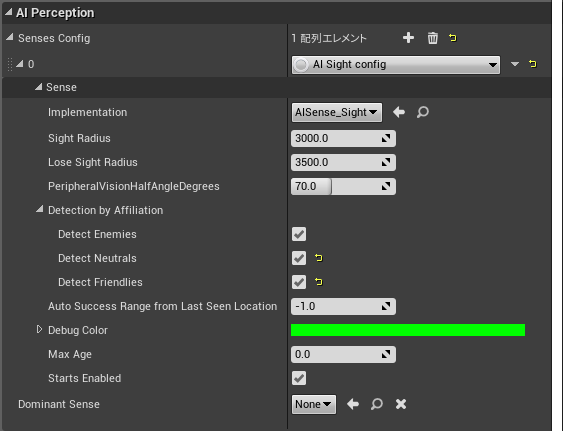Click the Dominant Sense property label
The image size is (563, 431).
tap(59, 404)
